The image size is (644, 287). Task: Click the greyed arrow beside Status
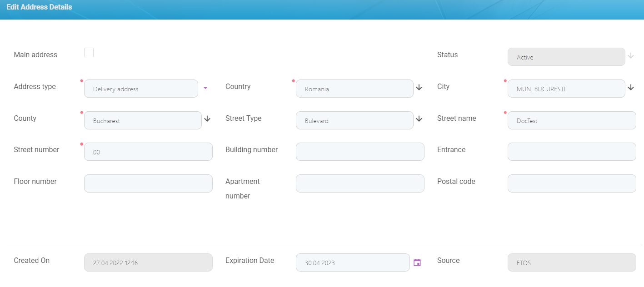631,56
